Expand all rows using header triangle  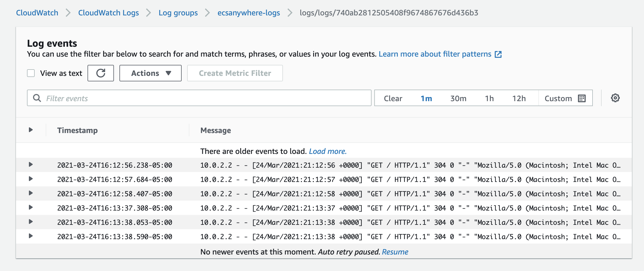pyautogui.click(x=31, y=130)
